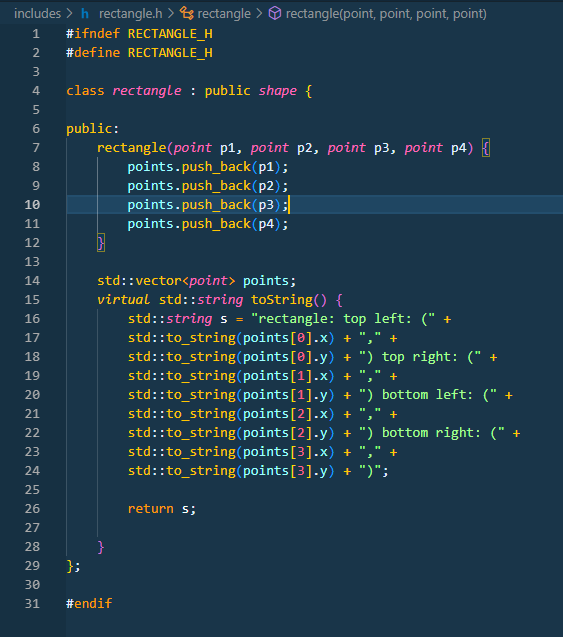
Task: Click 'points[3].y' on line 24
Action: point(285,471)
